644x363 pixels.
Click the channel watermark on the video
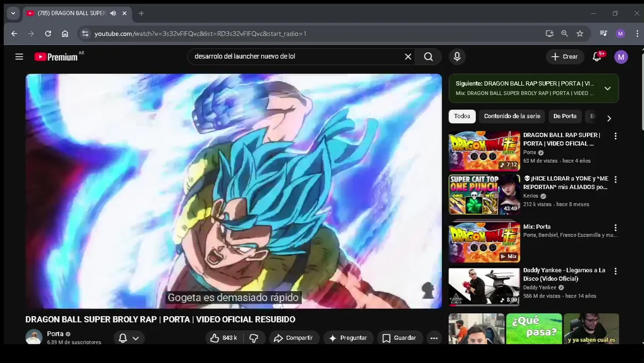pos(428,289)
